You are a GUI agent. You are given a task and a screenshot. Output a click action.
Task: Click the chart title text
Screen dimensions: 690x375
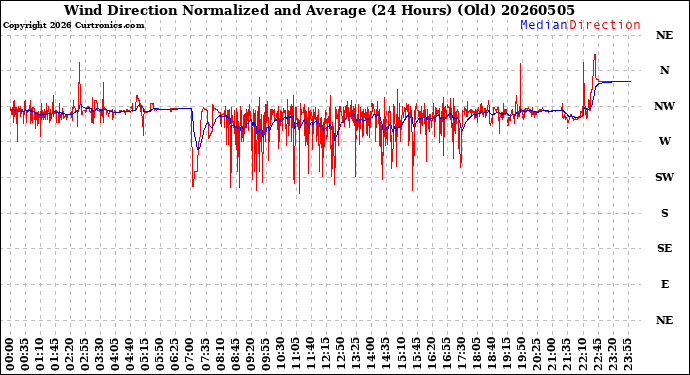tap(319, 10)
